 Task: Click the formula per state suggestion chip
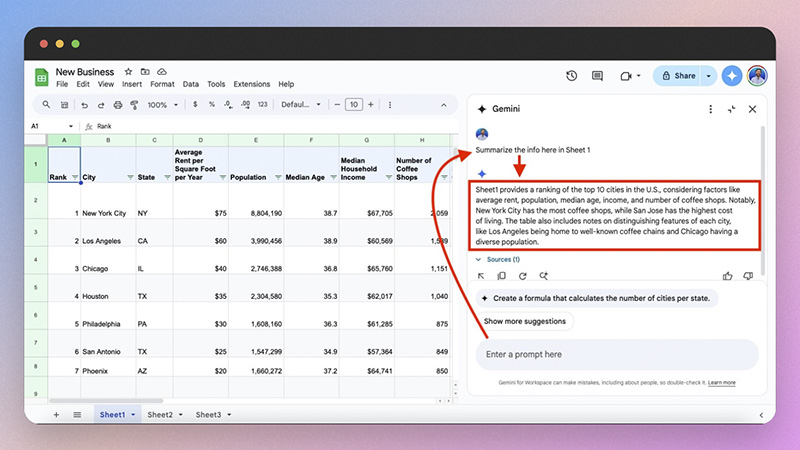tap(596, 298)
